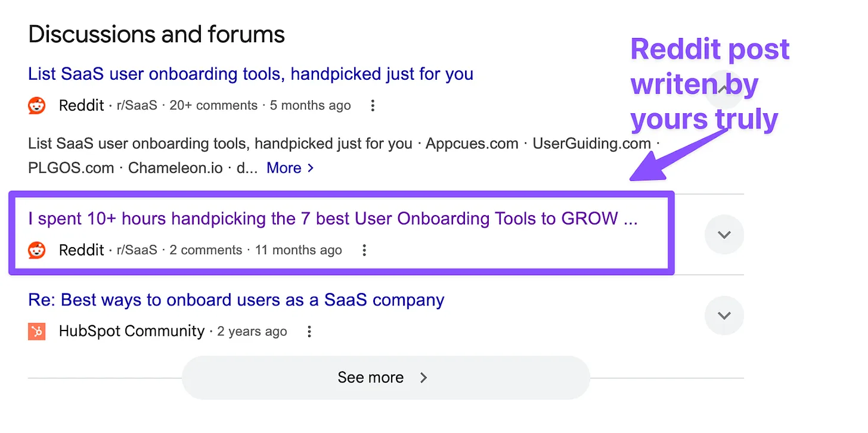Open the highlighted 7 best User Onboarding Tools post
Viewport: 868px width, 433px height.
click(333, 219)
